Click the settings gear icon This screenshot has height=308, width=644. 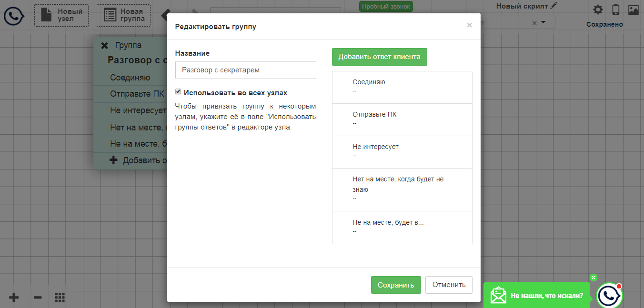(x=598, y=10)
